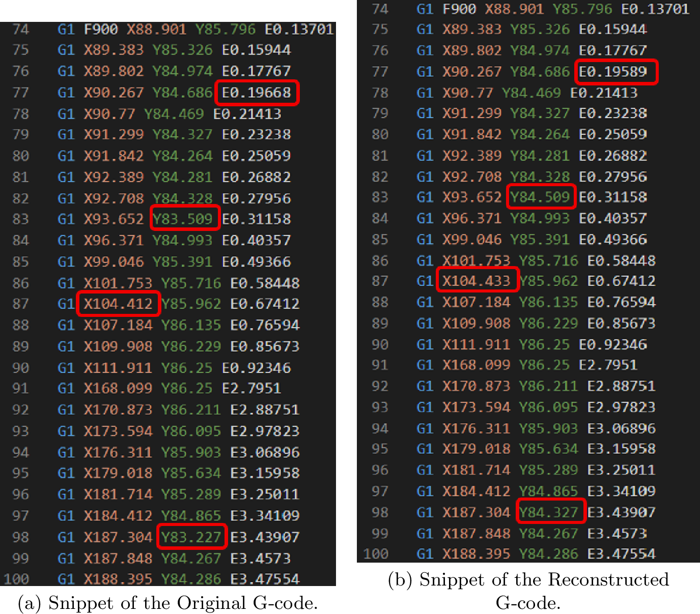The width and height of the screenshot is (700, 614).
Task: Click X90.77 on left line 78
Action: click(109, 113)
